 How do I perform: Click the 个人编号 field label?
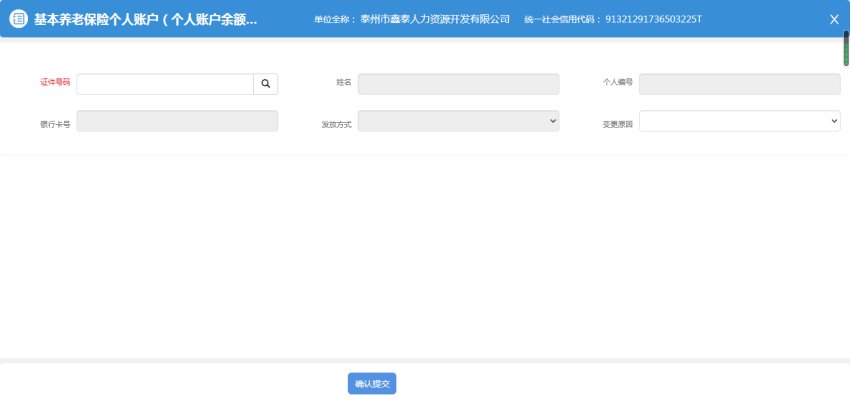click(x=617, y=82)
